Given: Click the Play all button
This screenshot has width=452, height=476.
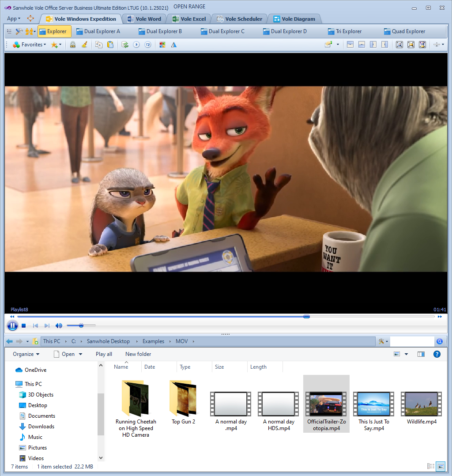Looking at the screenshot, I should tap(104, 354).
